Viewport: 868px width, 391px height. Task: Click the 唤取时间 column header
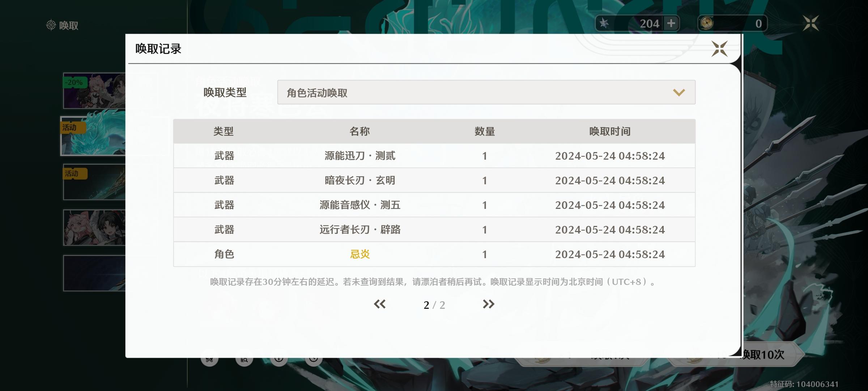pyautogui.click(x=610, y=131)
